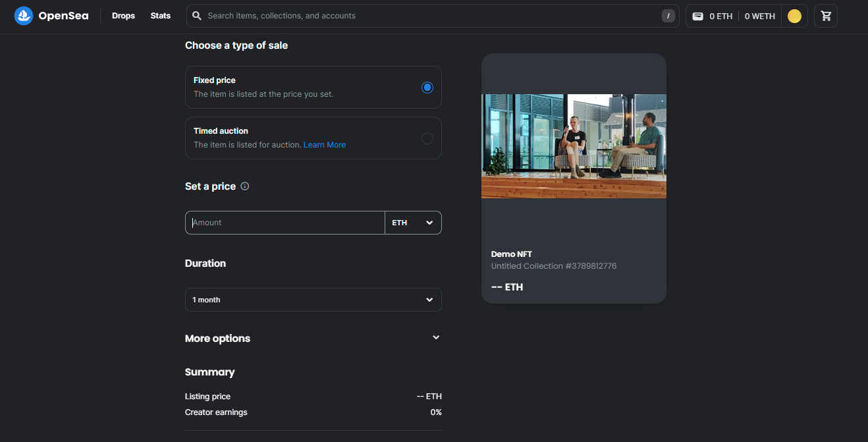This screenshot has height=442, width=868.
Task: Go to Drops in the navigation
Action: tap(123, 16)
